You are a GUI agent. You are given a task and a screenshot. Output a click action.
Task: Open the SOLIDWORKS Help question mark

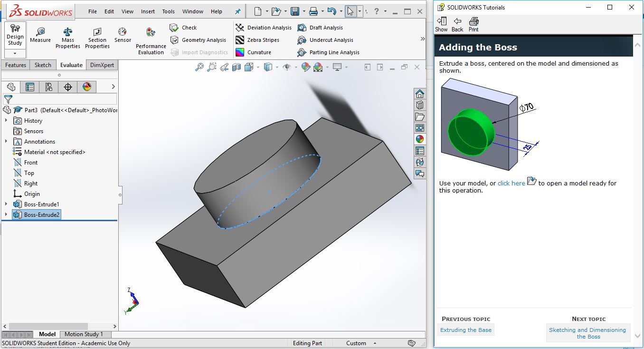(376, 11)
